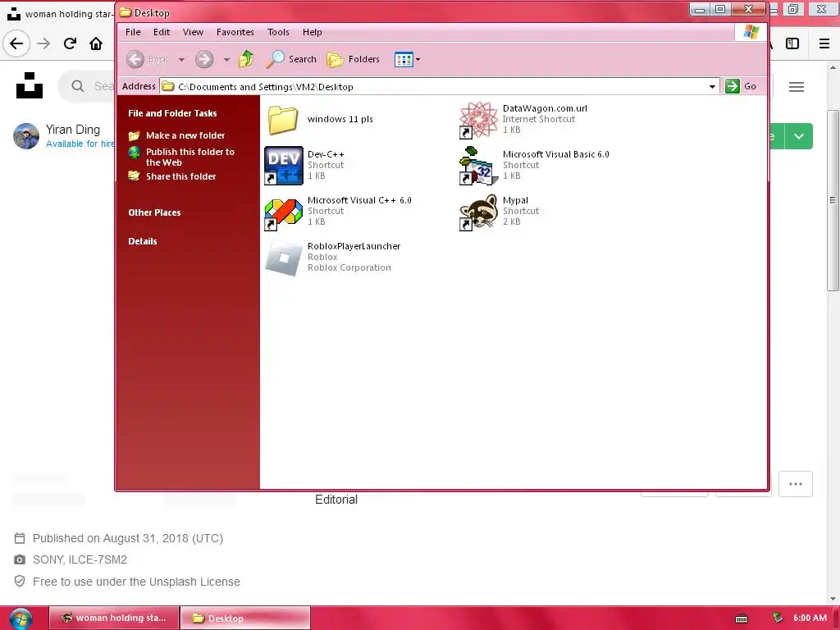
Task: Click the Explorer Forward arrow button
Action: coord(204,59)
